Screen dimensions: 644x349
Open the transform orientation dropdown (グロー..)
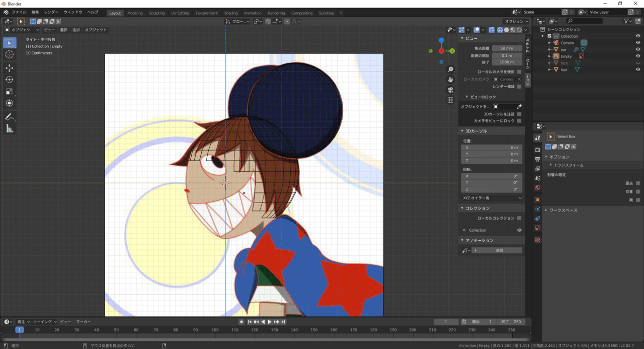coord(237,21)
